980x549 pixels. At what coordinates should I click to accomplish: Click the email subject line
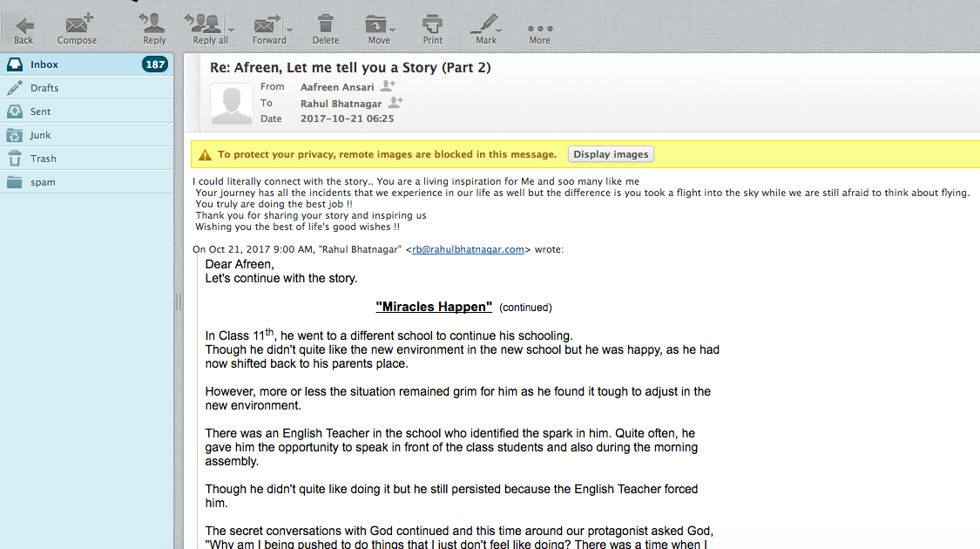pyautogui.click(x=350, y=67)
